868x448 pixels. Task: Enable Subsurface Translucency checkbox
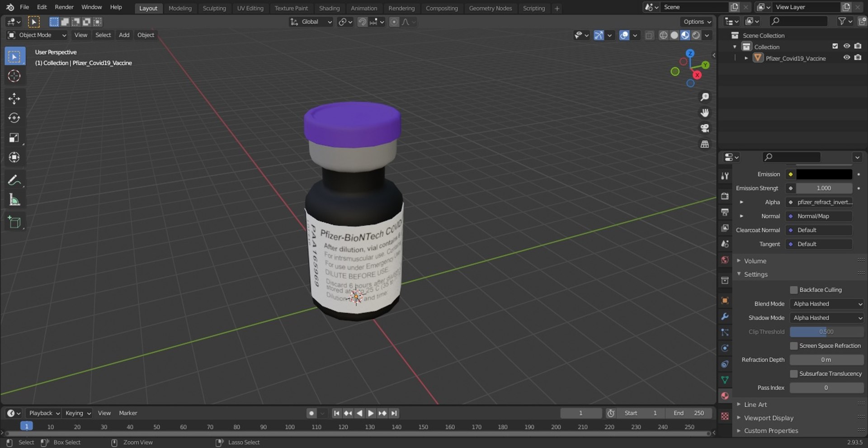point(794,374)
